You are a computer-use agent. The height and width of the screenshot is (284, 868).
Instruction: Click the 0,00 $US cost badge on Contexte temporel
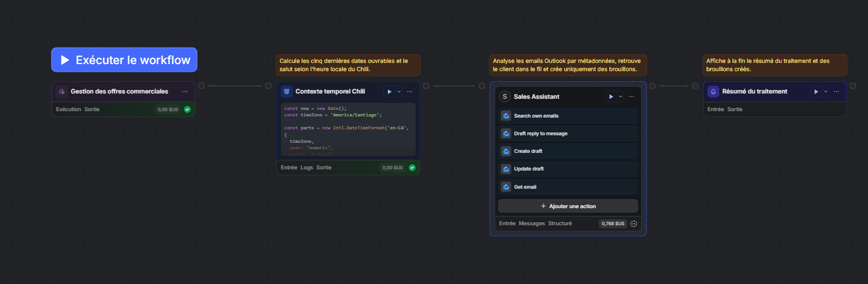tap(393, 168)
